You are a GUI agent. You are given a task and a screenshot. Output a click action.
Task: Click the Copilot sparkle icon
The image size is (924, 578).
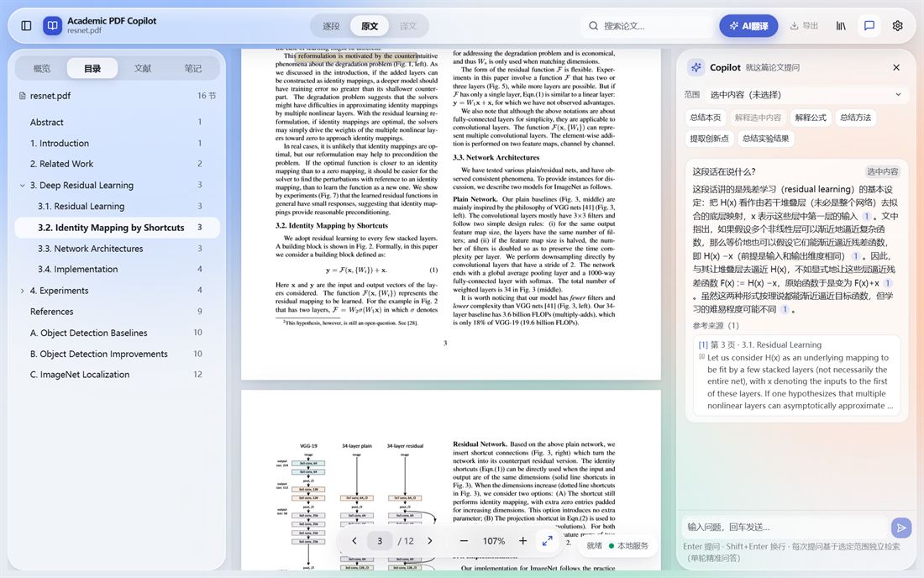tap(696, 68)
